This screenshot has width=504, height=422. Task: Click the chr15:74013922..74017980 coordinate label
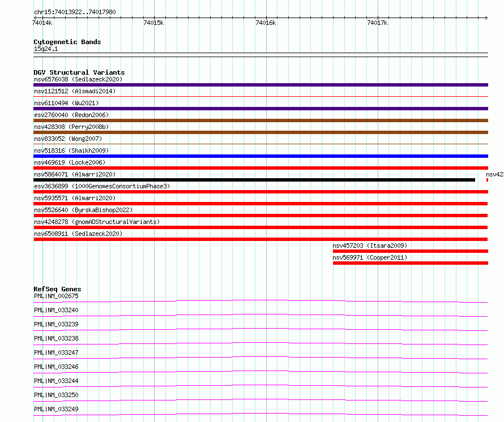[75, 12]
